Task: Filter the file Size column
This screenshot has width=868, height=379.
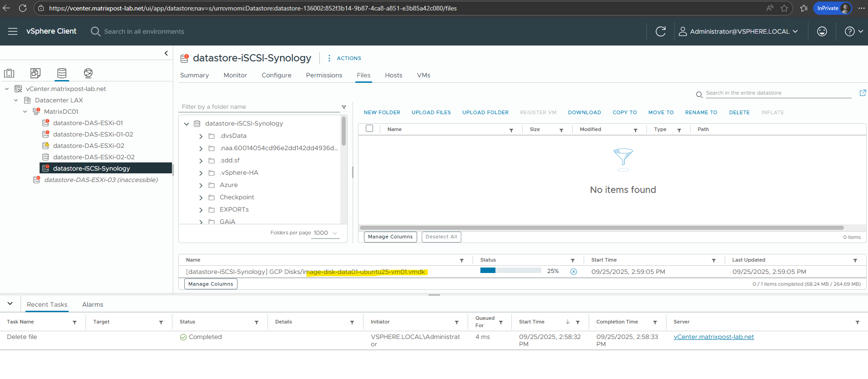Action: [561, 130]
